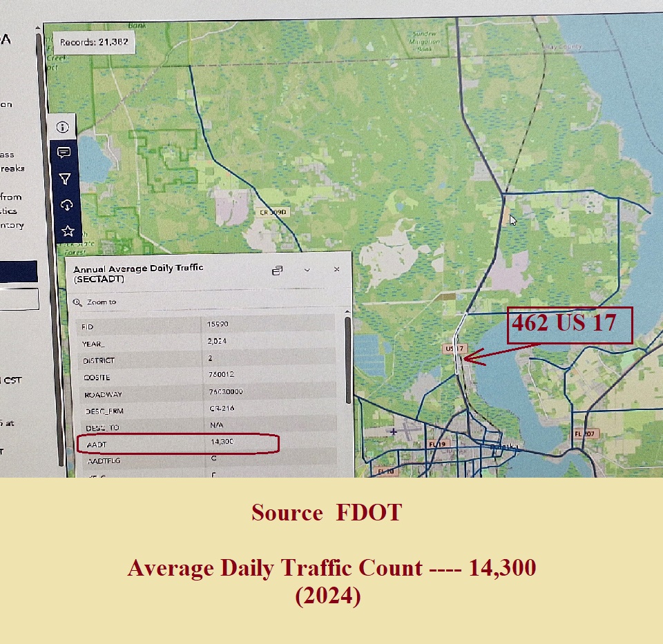Click the popup attribute table scrollbar
663x644 pixels.
coord(347,359)
